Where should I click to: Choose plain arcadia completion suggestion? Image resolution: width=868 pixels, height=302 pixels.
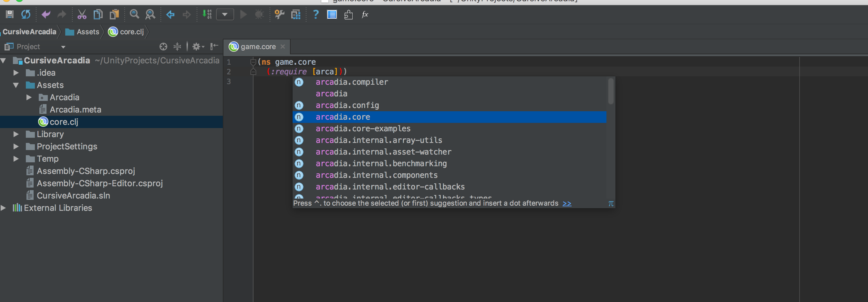[449, 93]
